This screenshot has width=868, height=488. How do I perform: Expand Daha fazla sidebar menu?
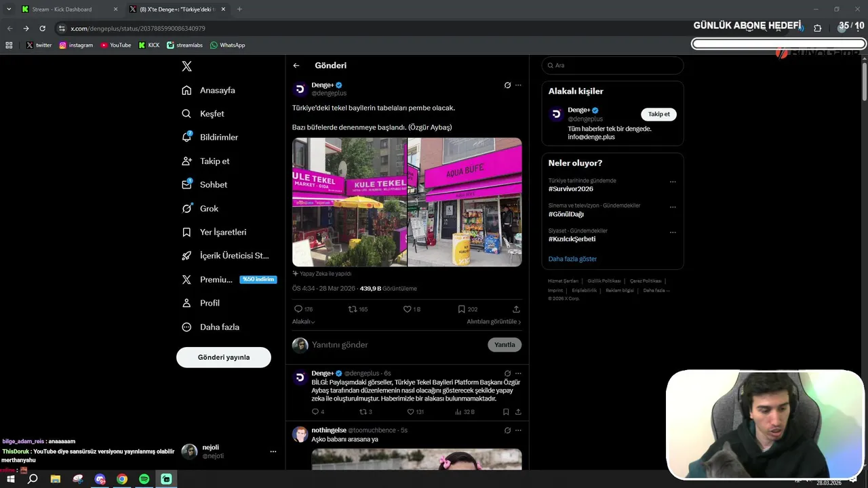point(211,327)
